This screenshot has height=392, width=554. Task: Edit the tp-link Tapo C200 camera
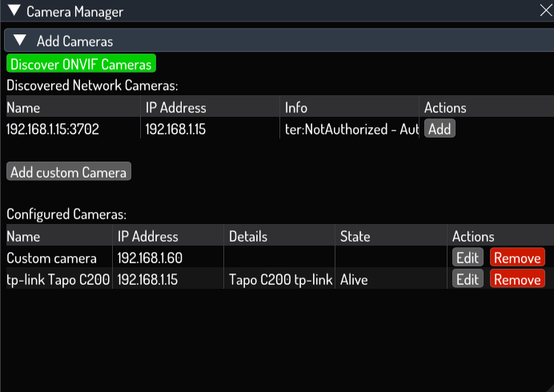(468, 279)
